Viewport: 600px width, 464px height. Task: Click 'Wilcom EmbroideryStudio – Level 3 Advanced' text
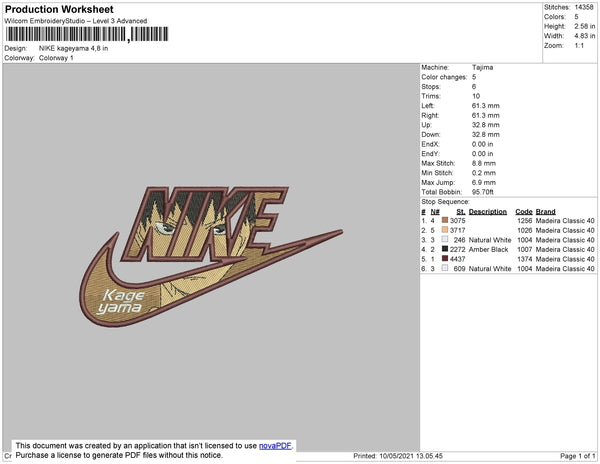click(76, 21)
